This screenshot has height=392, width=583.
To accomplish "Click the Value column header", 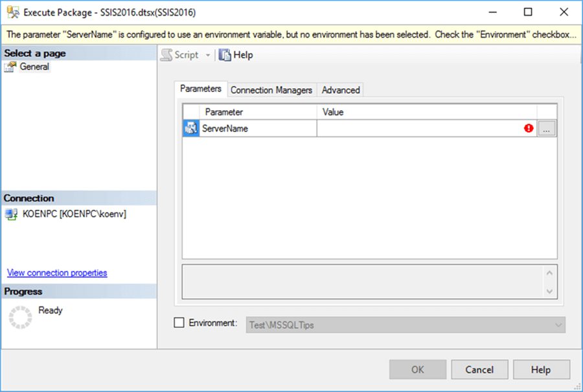I will [427, 112].
